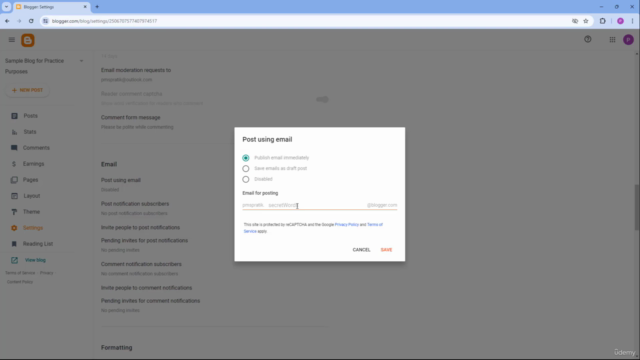
Task: Reload the page with refresh icon
Action: (x=31, y=21)
